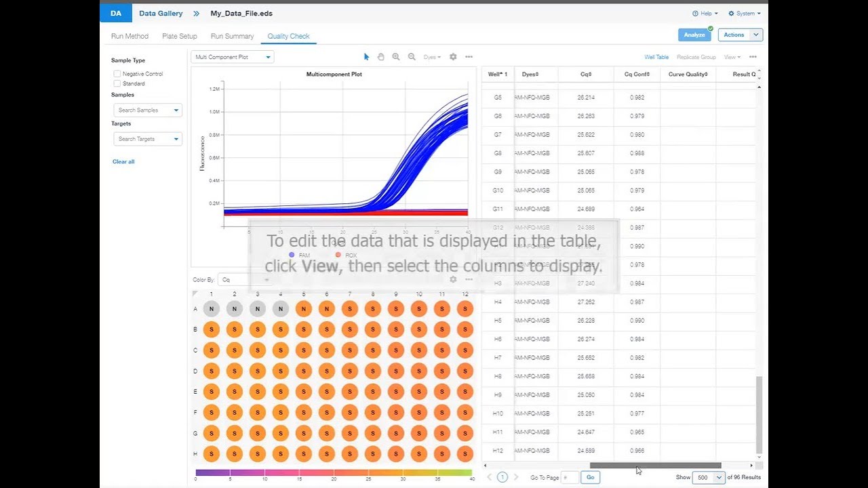This screenshot has height=488, width=868.
Task: Switch to the Run Method tab
Action: pyautogui.click(x=130, y=36)
